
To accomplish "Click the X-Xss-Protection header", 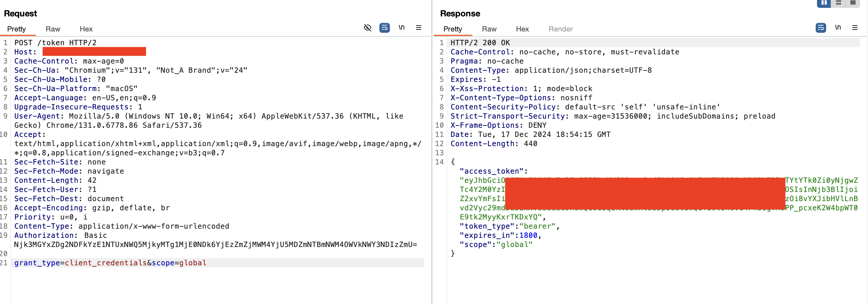I will tap(521, 88).
